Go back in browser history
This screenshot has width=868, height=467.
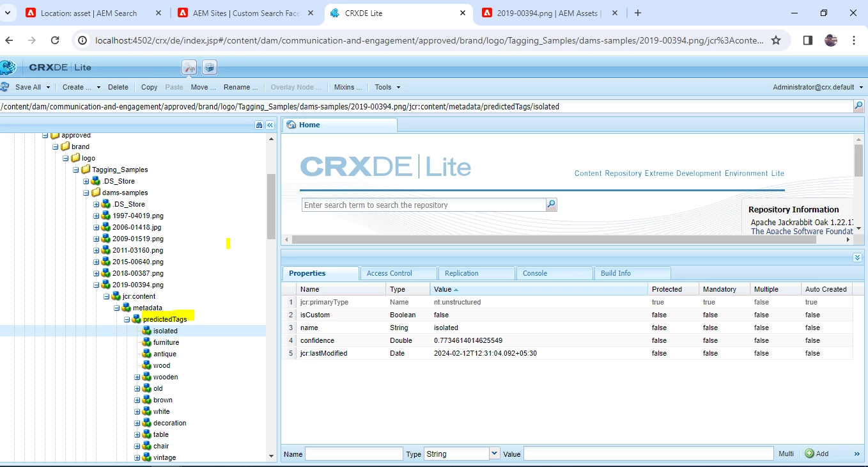click(9, 40)
